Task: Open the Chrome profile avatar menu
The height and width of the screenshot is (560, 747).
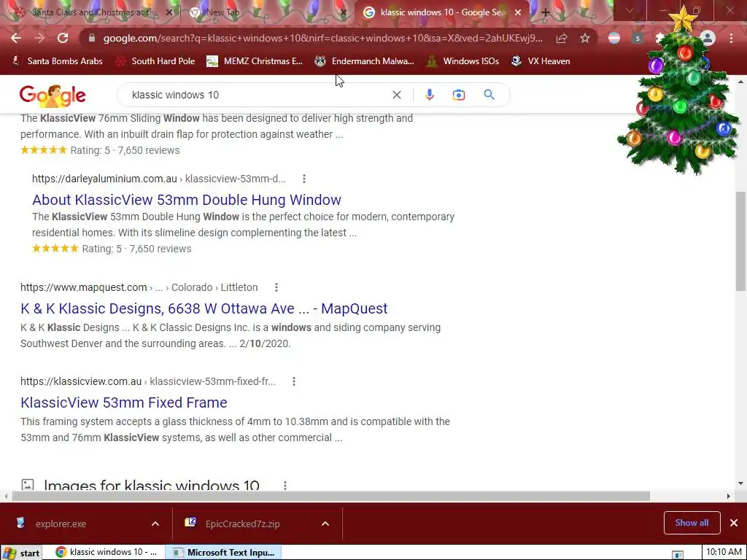Action: point(708,38)
